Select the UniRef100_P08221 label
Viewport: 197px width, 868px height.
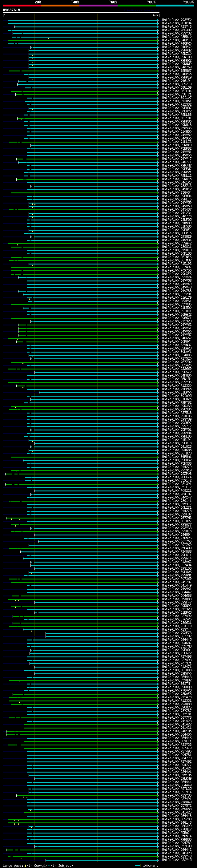[x=177, y=491]
